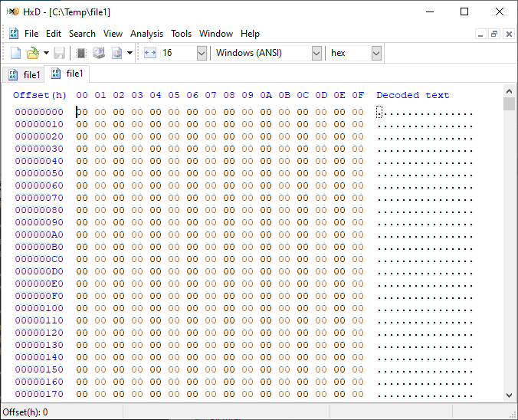Viewport: 518px width, 420px height.
Task: Click the 0A column header
Action: click(266, 95)
